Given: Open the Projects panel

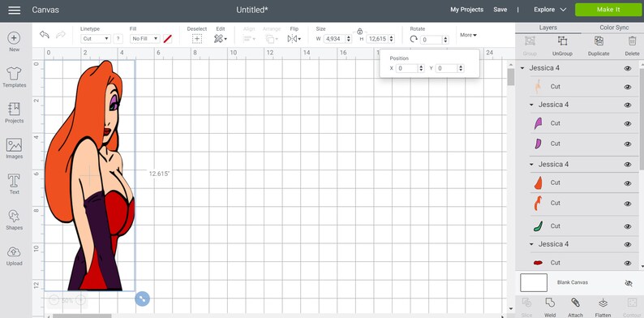Looking at the screenshot, I should pyautogui.click(x=14, y=113).
